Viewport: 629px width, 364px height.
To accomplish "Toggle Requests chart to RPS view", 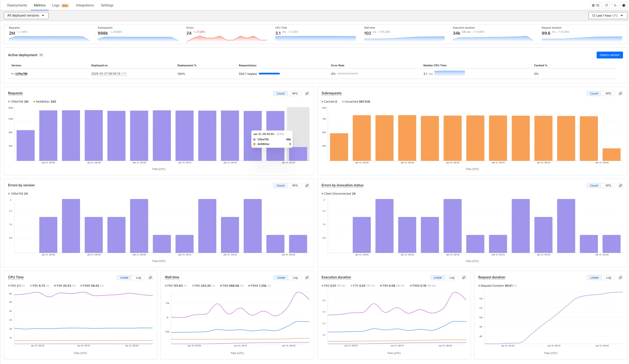I will pyautogui.click(x=294, y=93).
